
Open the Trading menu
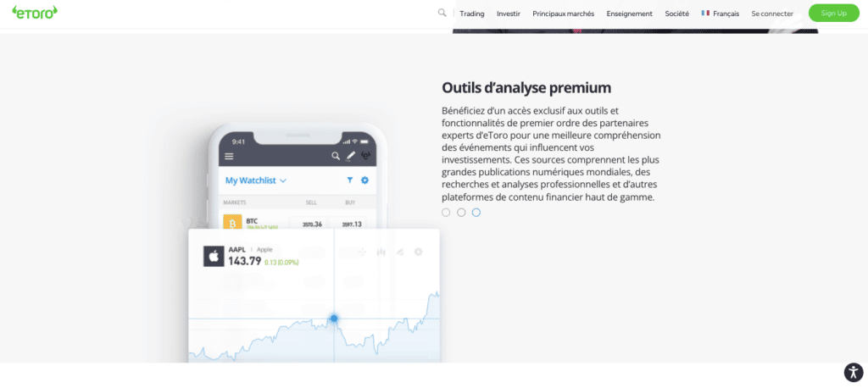(471, 14)
